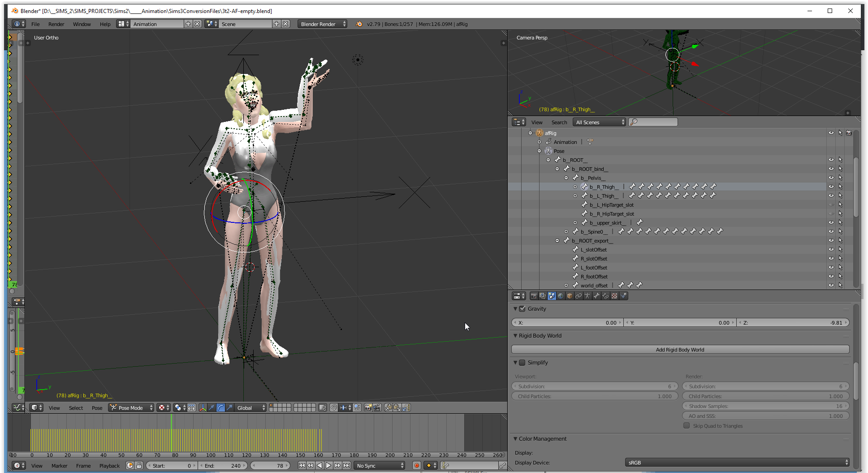Toggle the Gravity checkbox
868x473 pixels.
coord(522,308)
